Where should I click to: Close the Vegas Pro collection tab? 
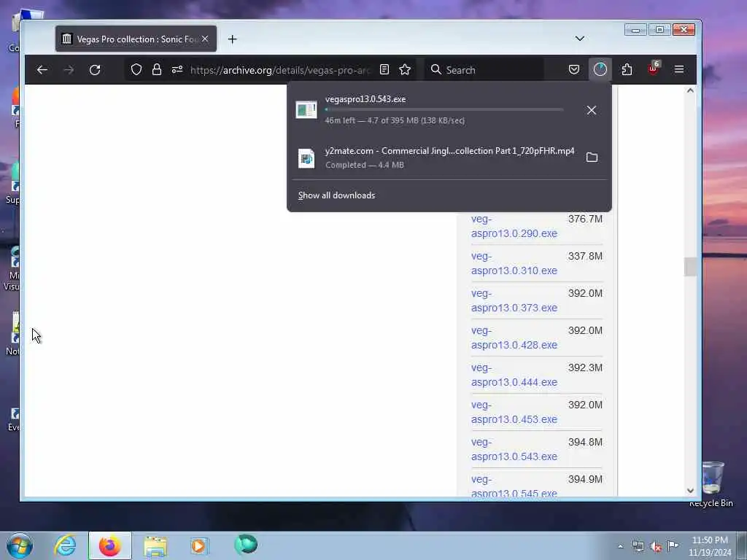[205, 39]
